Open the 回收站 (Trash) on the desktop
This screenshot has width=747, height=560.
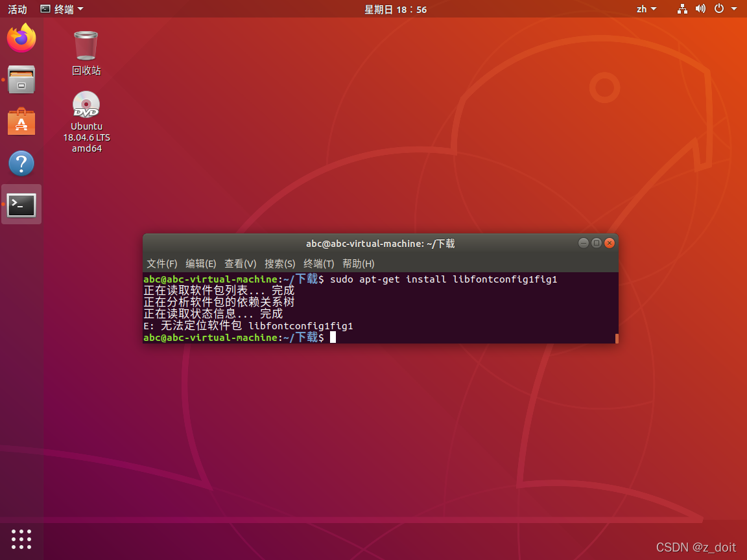(85, 46)
